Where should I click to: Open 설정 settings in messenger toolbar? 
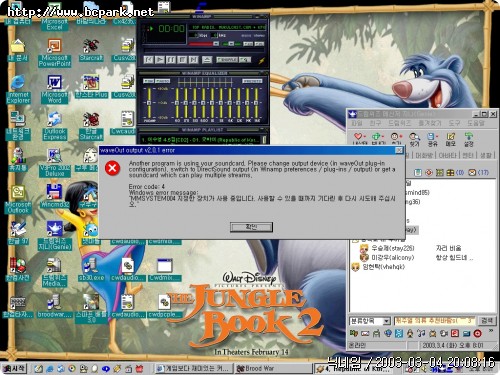coord(469,139)
